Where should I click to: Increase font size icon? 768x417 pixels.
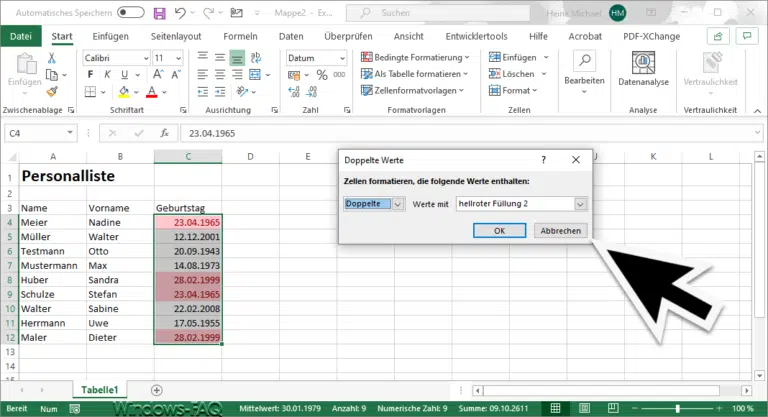[158, 74]
